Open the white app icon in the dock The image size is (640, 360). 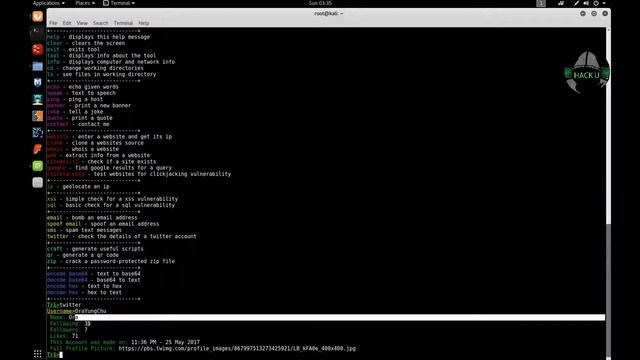[38, 182]
